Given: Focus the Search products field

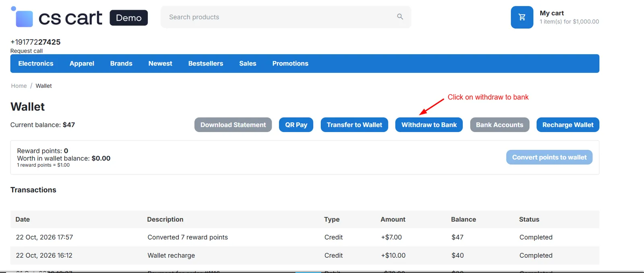Looking at the screenshot, I should point(286,17).
